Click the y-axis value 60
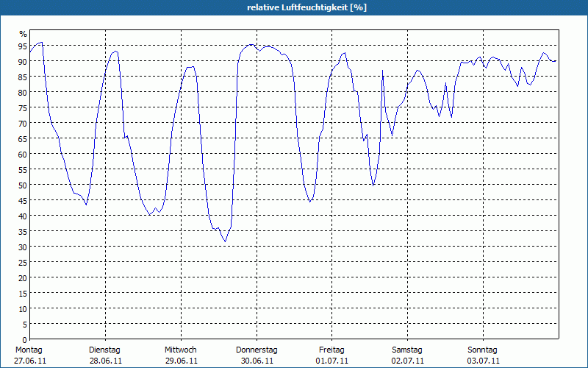This screenshot has width=588, height=368. pos(23,155)
